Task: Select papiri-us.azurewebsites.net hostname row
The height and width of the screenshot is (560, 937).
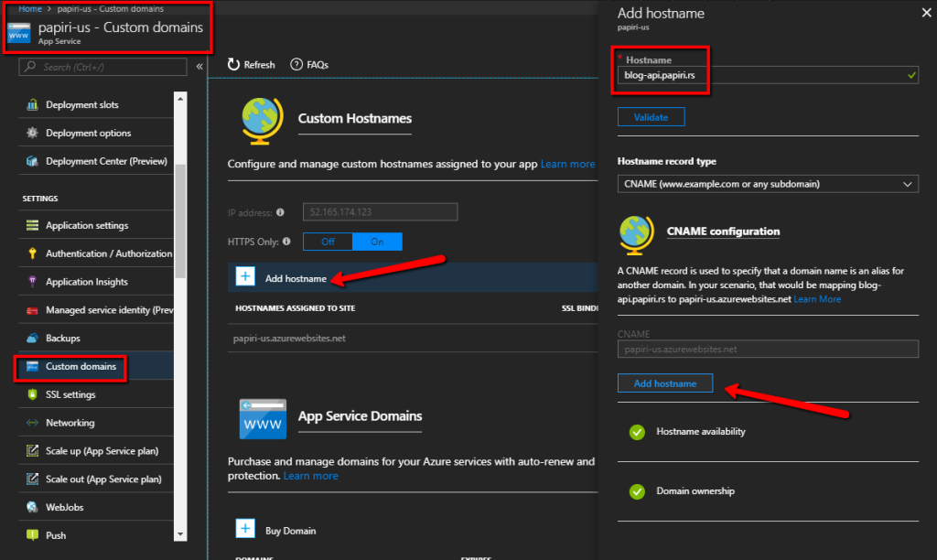Action: 413,339
